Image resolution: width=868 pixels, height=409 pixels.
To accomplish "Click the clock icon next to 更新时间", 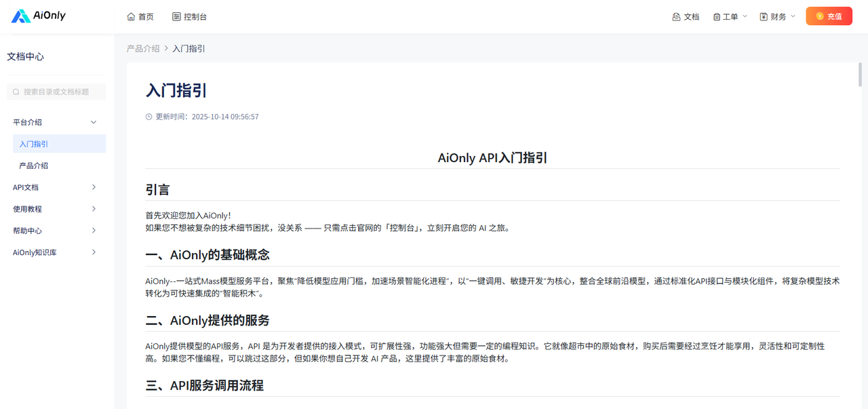I will 149,117.
